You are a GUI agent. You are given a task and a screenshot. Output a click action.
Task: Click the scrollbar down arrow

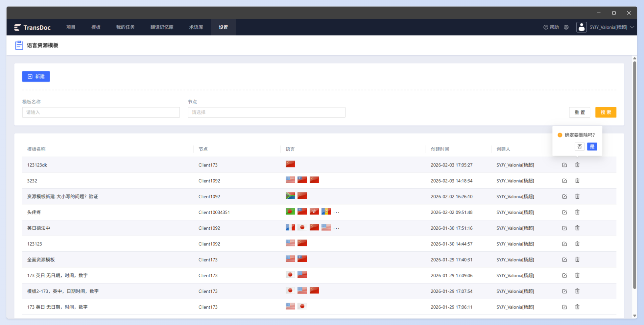[x=634, y=316]
